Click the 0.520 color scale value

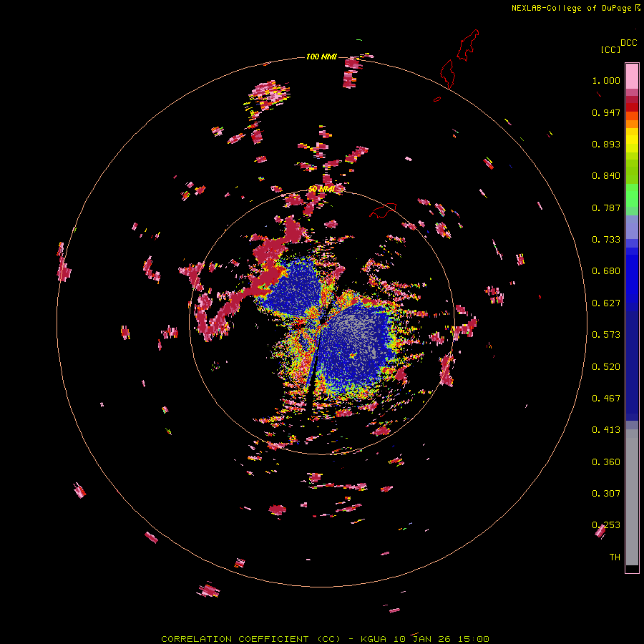tap(606, 367)
